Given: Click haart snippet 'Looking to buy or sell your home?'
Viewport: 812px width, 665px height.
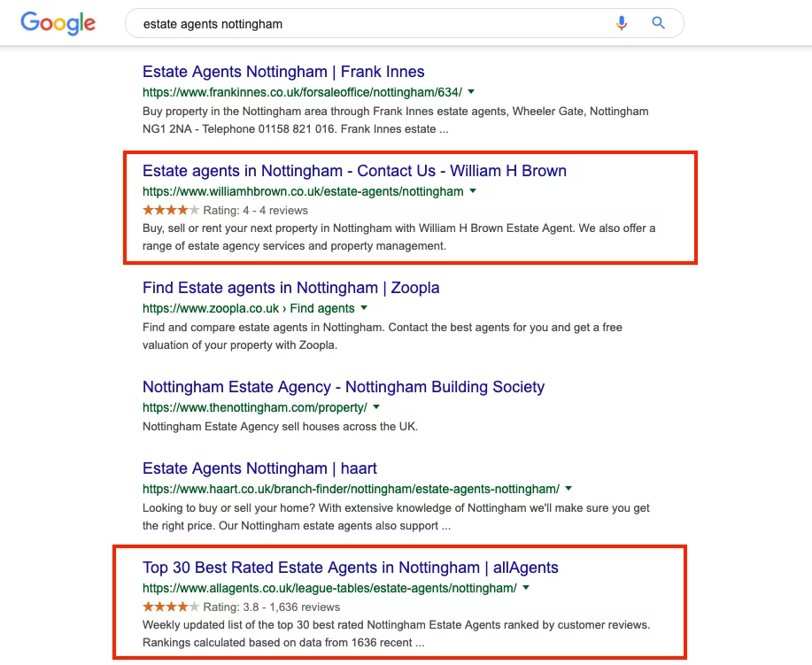Looking at the screenshot, I should click(x=396, y=517).
